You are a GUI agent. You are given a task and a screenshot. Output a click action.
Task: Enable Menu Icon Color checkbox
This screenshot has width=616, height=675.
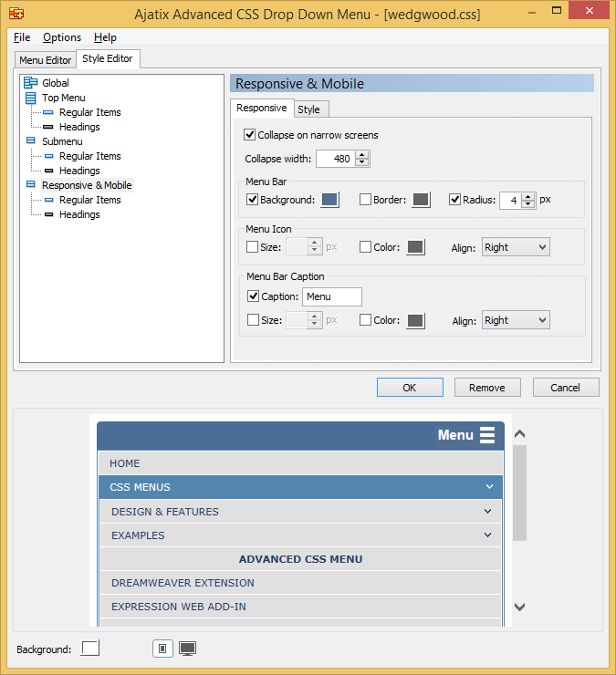click(365, 246)
